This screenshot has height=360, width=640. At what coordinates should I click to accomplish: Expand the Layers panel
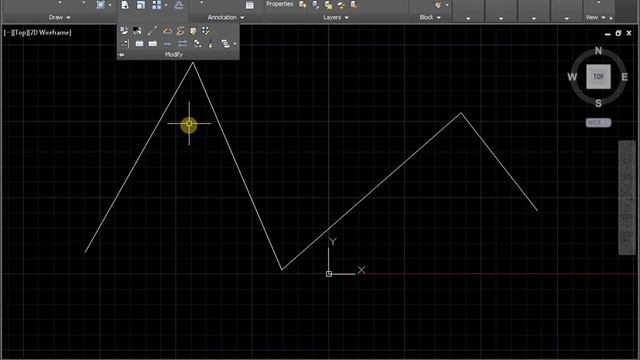(x=336, y=17)
